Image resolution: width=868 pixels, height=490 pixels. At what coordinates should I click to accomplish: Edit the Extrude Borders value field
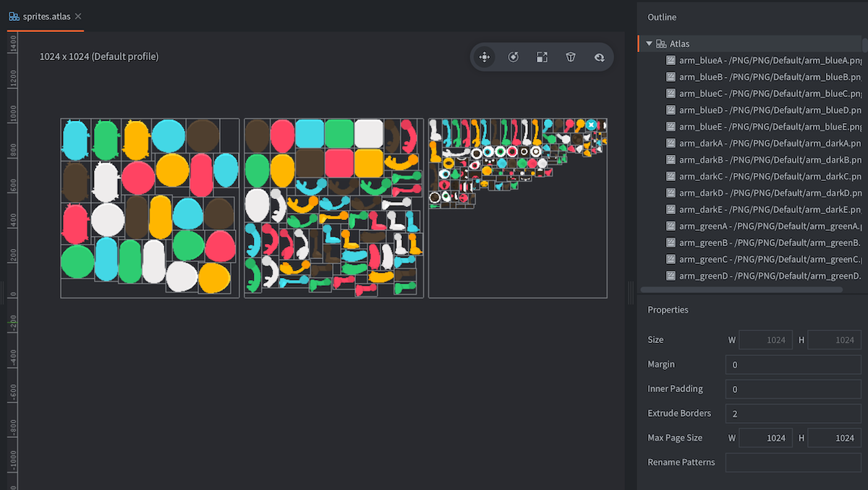click(x=793, y=413)
